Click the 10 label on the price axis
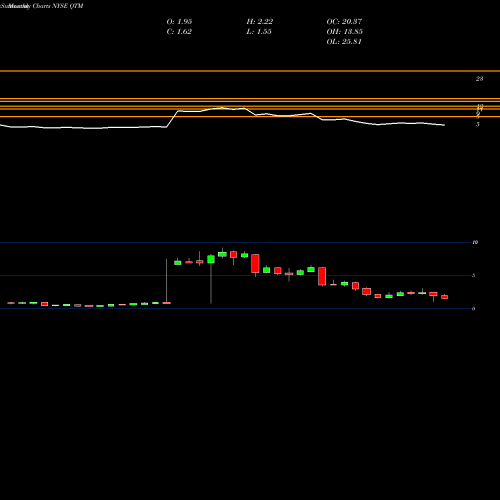The height and width of the screenshot is (500, 500). tap(475, 242)
